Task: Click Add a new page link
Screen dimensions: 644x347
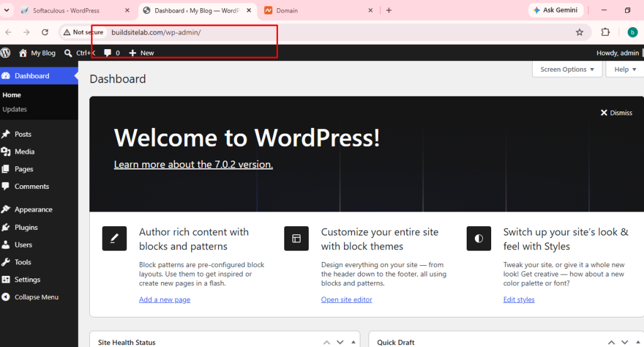Action: (x=165, y=299)
